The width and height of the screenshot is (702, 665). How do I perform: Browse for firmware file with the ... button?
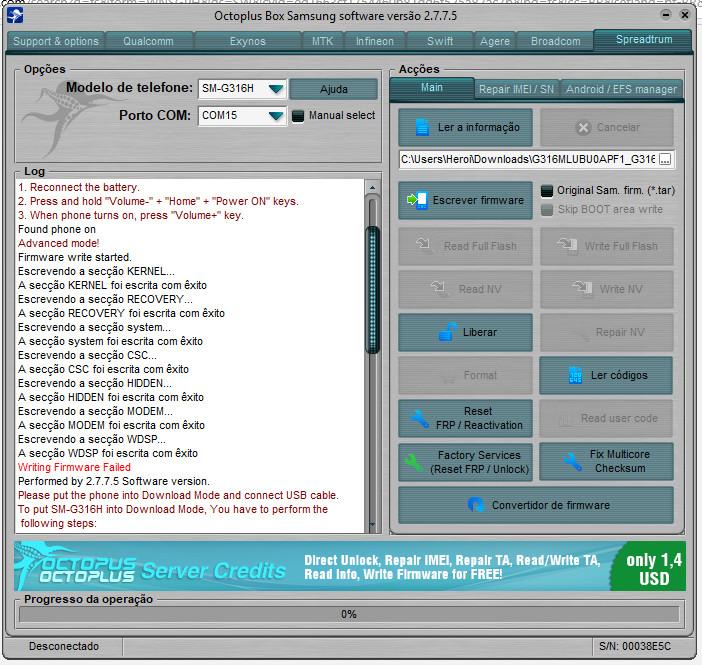click(x=665, y=159)
